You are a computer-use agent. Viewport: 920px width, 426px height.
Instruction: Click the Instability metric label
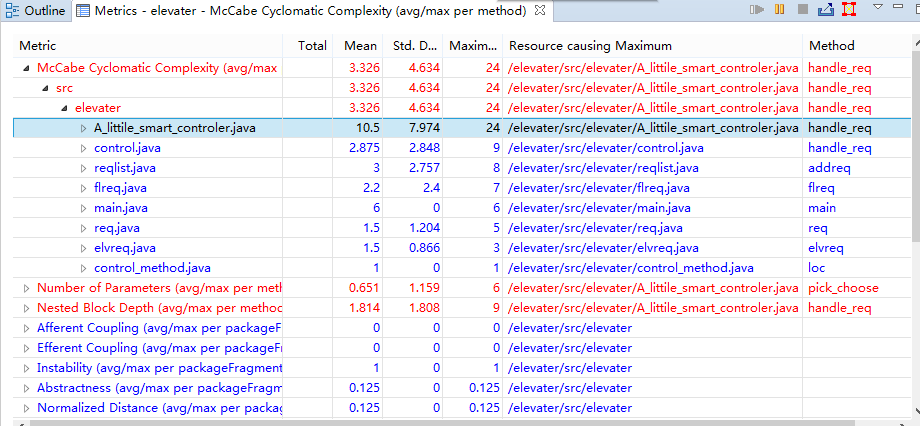[160, 368]
